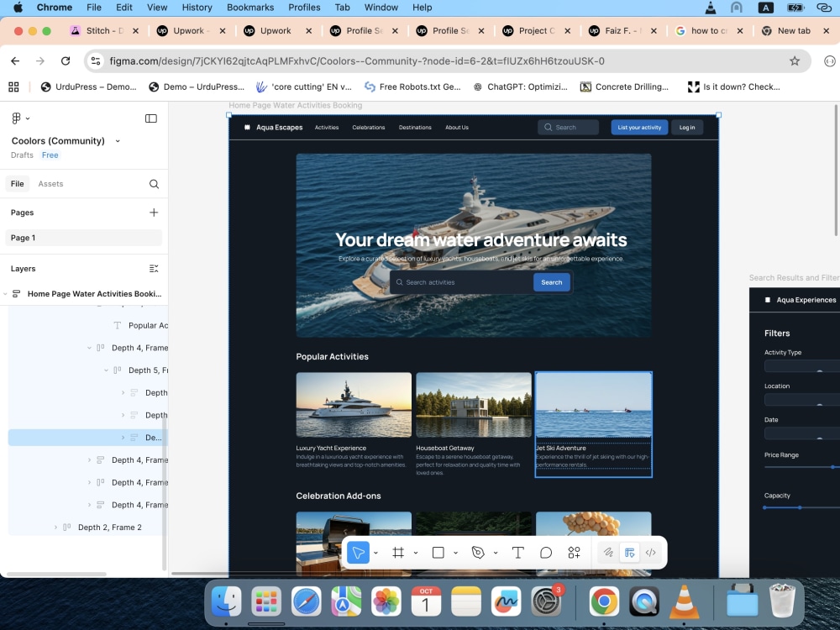Select the Comment tool
The image size is (840, 630).
click(546, 553)
